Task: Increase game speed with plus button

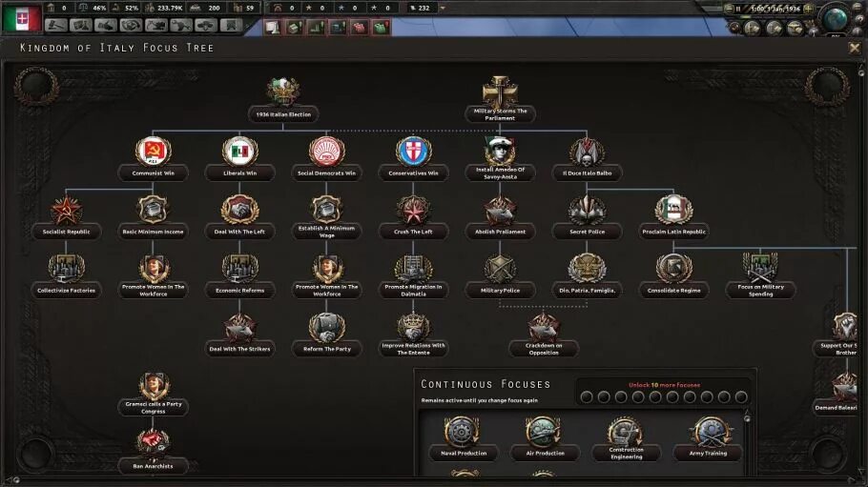Action: (x=808, y=9)
